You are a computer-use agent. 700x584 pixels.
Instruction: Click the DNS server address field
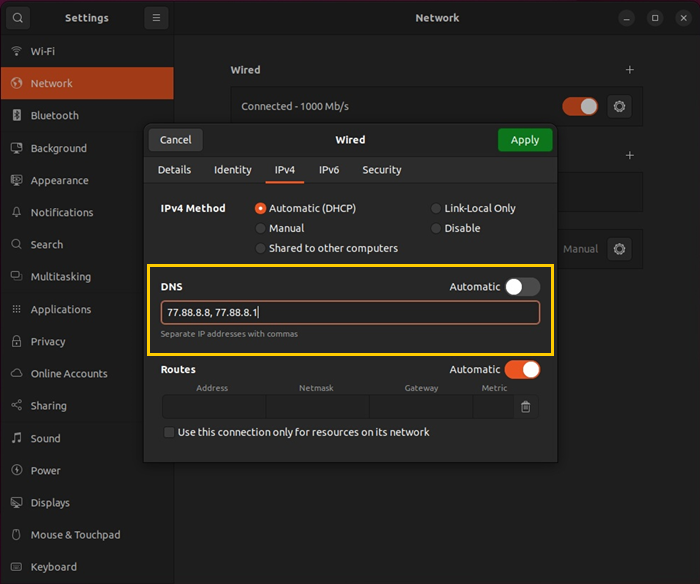click(x=350, y=313)
